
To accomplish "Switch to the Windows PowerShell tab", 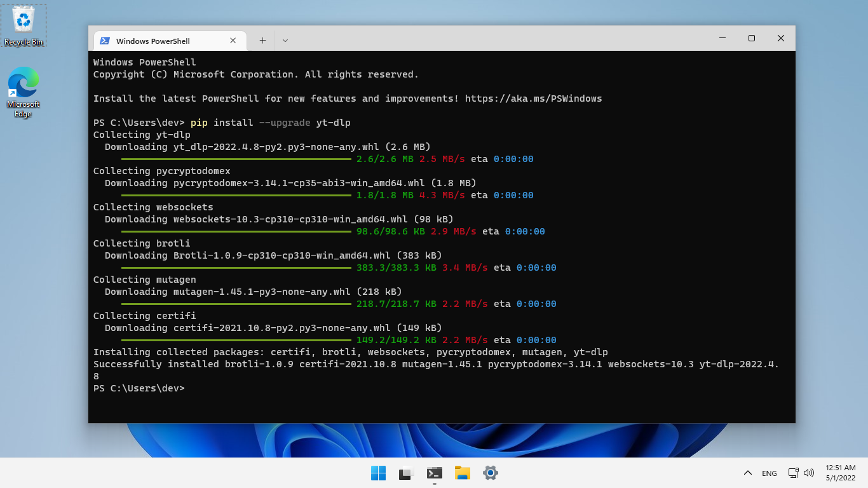I will (169, 41).
